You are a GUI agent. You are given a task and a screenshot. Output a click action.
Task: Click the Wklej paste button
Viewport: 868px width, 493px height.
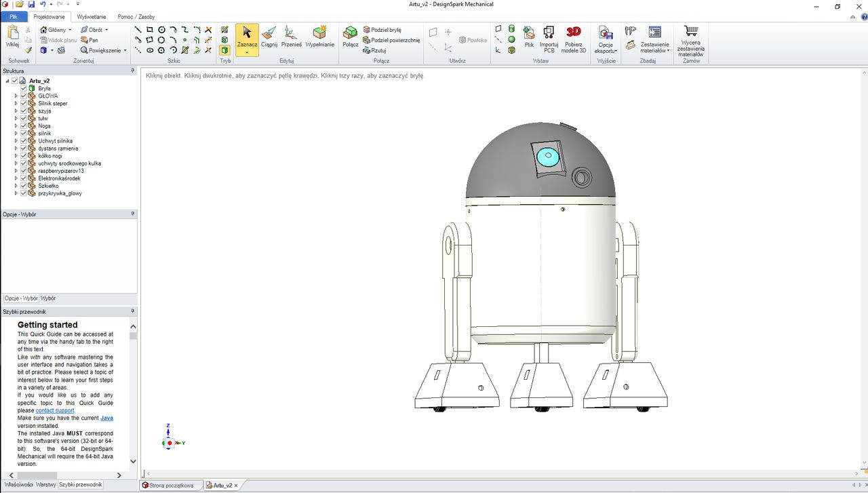point(12,37)
